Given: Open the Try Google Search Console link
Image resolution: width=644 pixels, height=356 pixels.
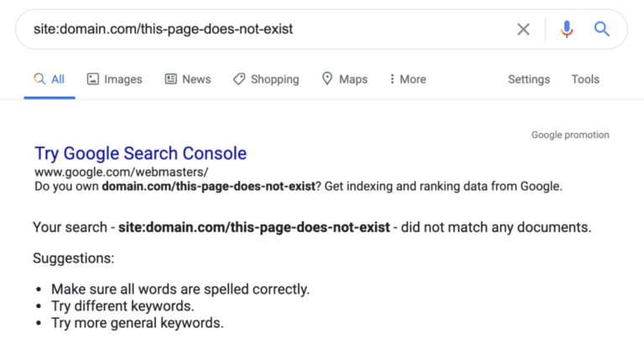Looking at the screenshot, I should 140,153.
